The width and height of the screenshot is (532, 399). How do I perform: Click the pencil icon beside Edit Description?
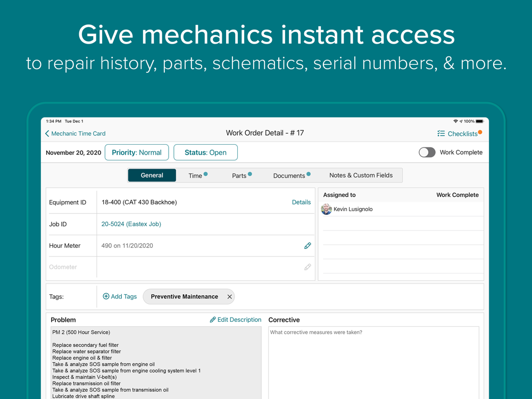coord(213,320)
